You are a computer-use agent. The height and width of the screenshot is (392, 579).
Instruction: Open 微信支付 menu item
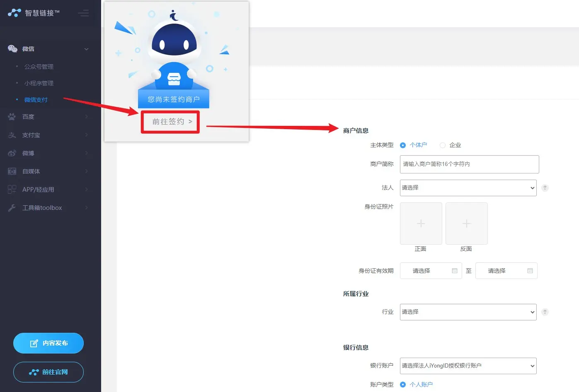36,100
